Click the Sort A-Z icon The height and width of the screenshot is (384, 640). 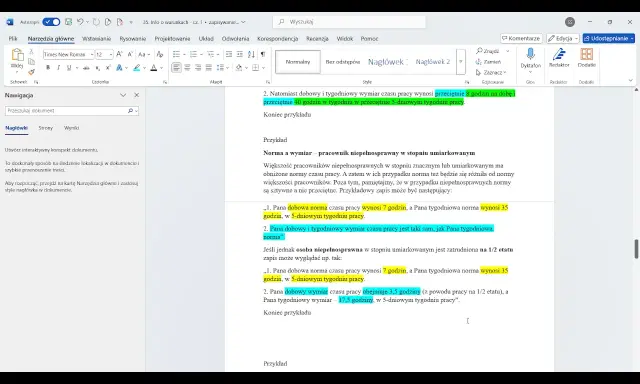251,54
